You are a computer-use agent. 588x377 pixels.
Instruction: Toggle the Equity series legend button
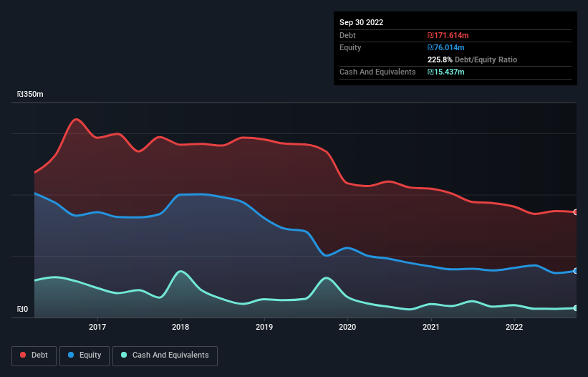(85, 355)
